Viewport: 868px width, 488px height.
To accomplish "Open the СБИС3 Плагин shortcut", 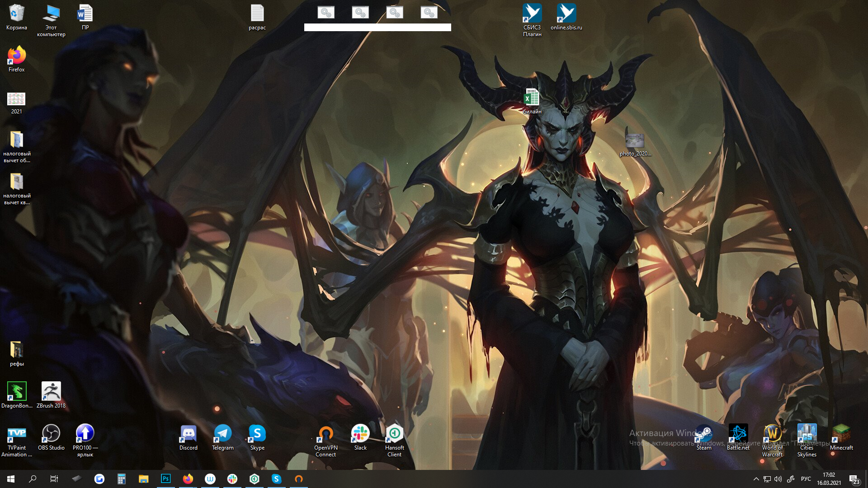I will 532,20.
